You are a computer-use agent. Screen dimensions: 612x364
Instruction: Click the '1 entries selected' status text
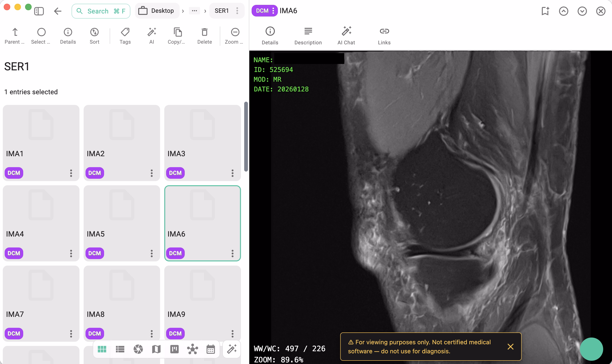[31, 92]
